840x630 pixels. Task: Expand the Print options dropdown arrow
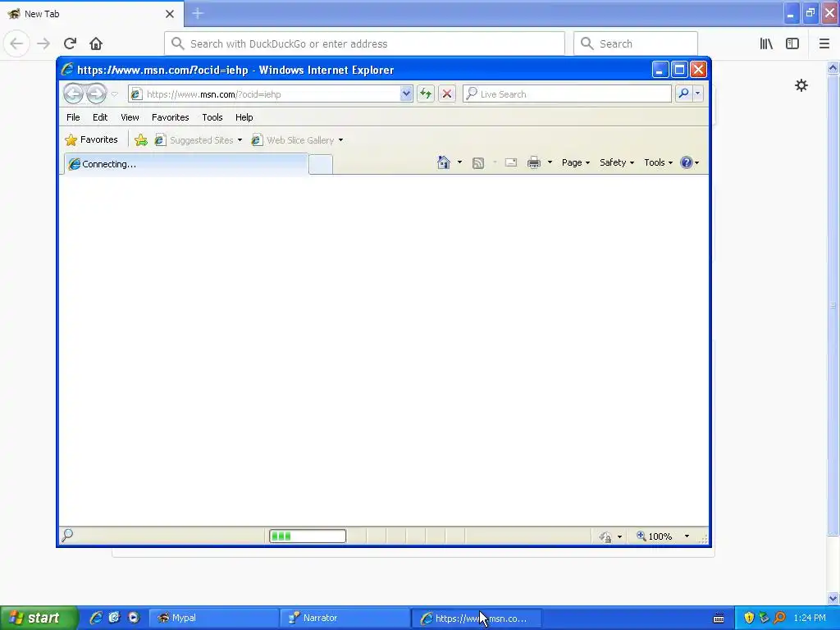click(x=550, y=162)
